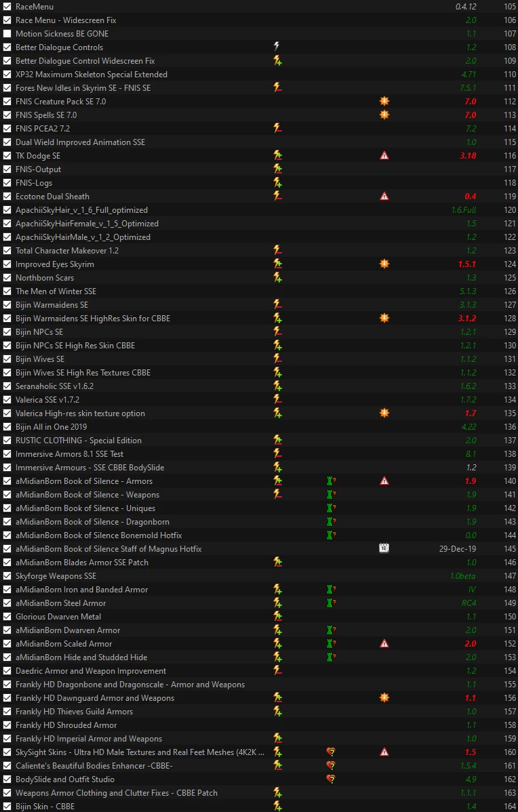This screenshot has width=518, height=812.
Task: Select the ApachiiSkyHairMale_v_1_2_Optimized mod name
Action: pos(83,237)
